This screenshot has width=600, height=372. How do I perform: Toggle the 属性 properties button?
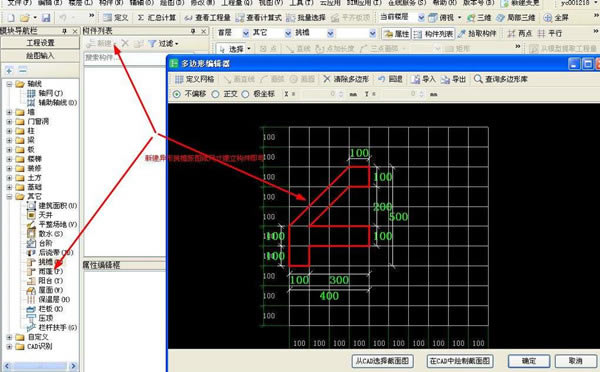point(396,34)
